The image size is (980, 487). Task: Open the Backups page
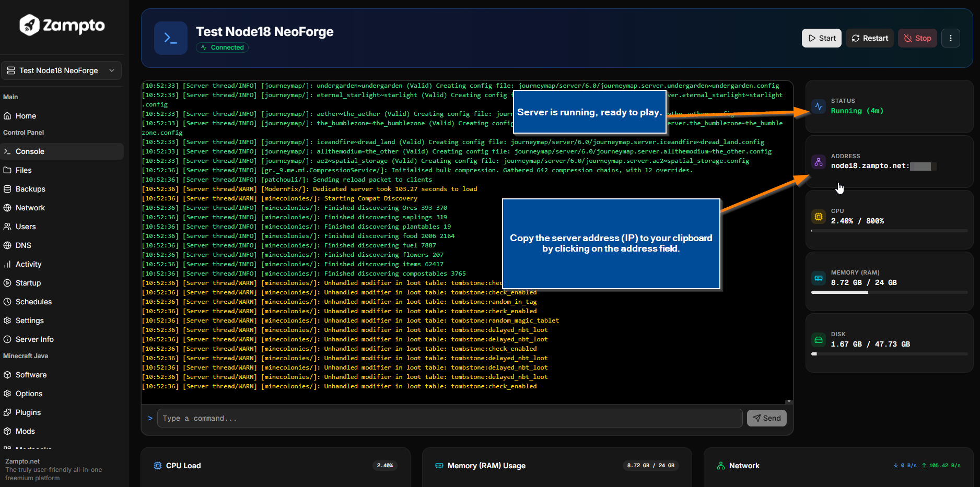[x=62, y=189]
